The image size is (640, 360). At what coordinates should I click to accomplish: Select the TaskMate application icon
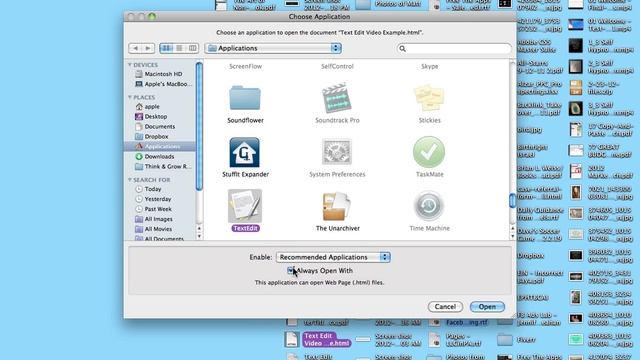(429, 152)
